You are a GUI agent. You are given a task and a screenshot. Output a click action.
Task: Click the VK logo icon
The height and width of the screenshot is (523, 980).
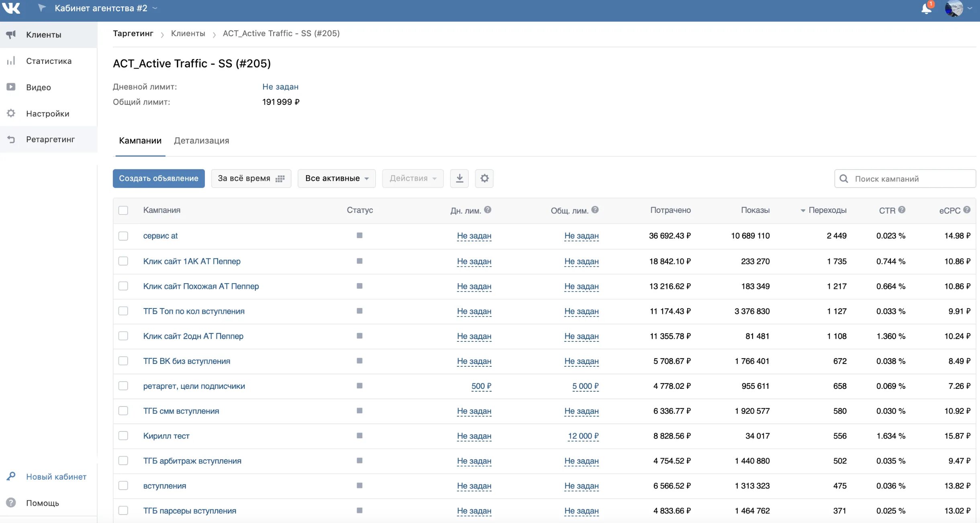click(x=11, y=8)
